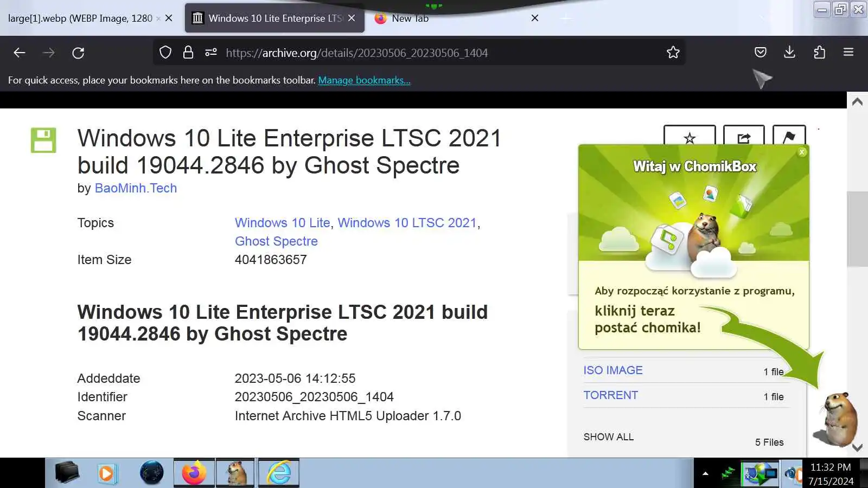Image resolution: width=868 pixels, height=488 pixels.
Task: Open the Ghost Spectre topic link
Action: [276, 241]
